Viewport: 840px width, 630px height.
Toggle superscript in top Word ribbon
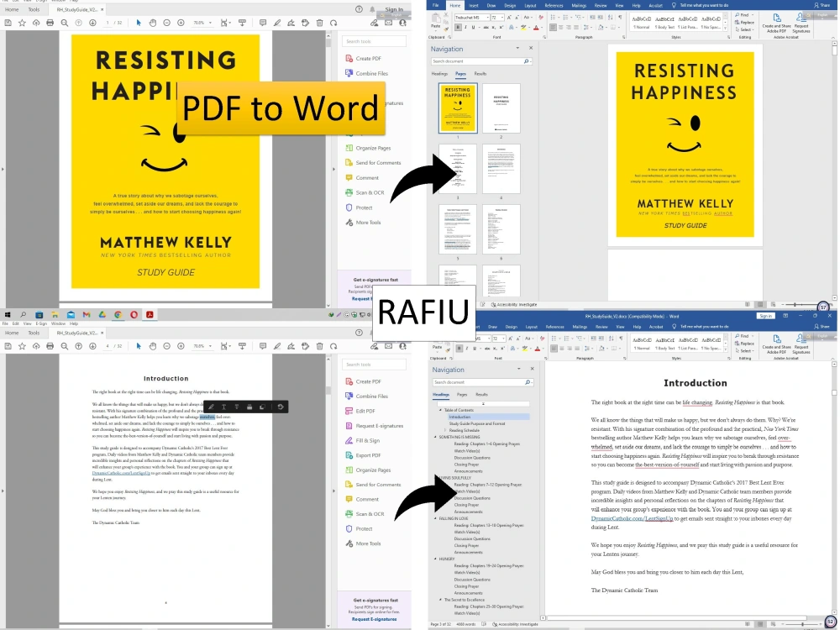[502, 28]
